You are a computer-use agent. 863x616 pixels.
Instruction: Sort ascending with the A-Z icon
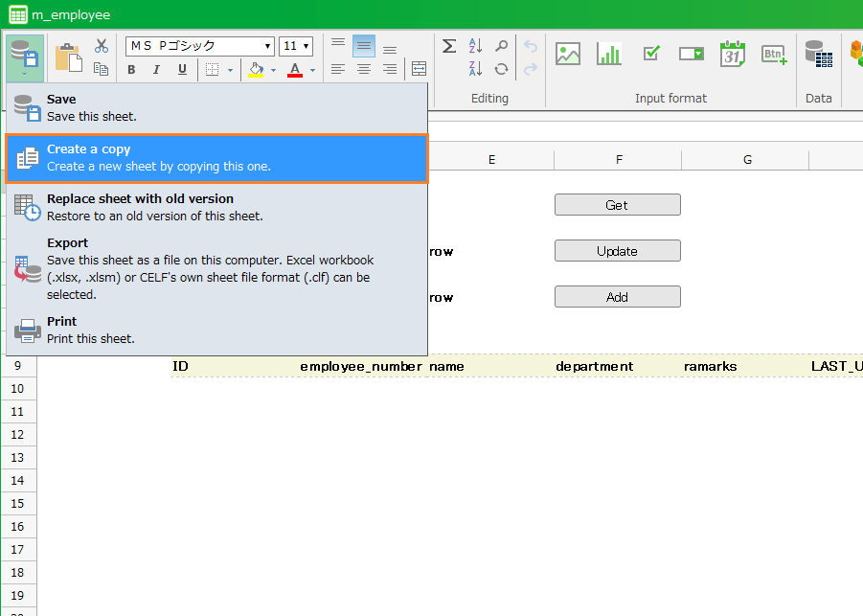click(475, 46)
